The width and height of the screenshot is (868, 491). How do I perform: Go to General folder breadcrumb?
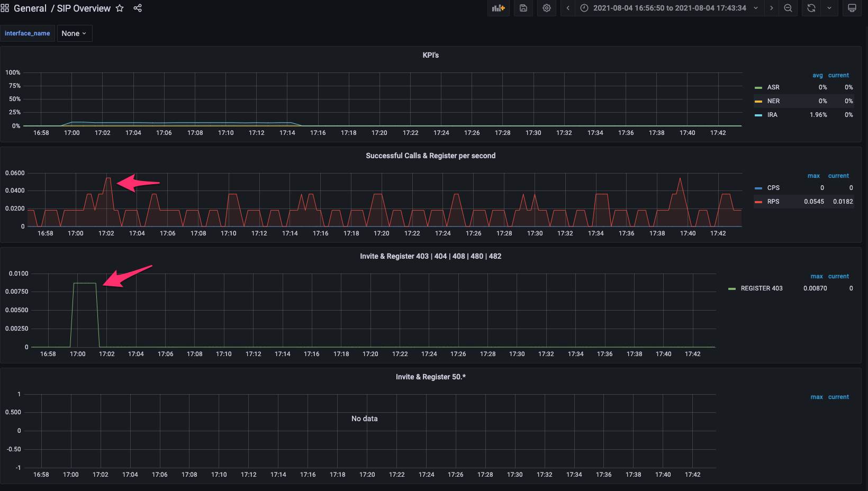[30, 8]
